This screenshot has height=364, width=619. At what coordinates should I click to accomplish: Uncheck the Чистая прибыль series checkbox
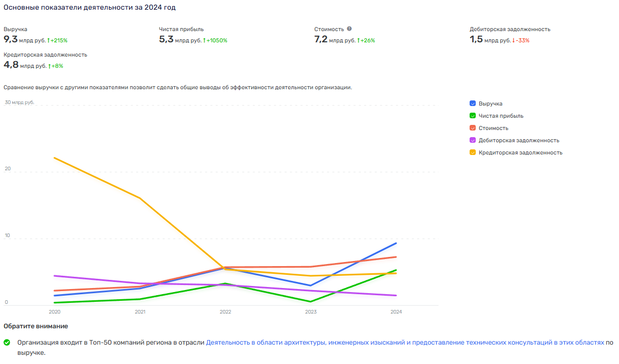tap(473, 116)
